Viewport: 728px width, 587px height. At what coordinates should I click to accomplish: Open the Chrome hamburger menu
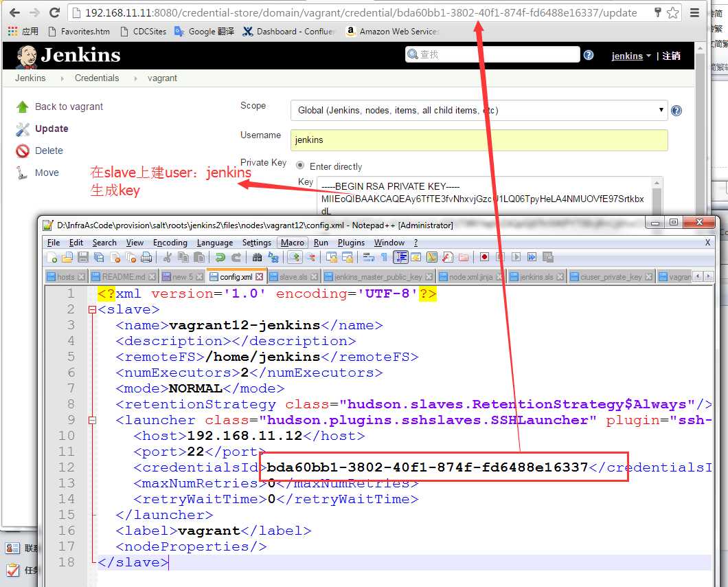click(694, 12)
